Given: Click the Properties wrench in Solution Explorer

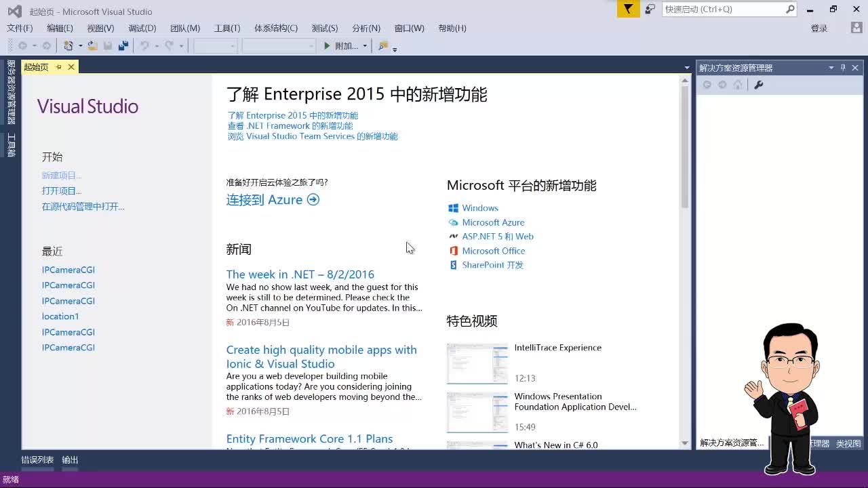Looking at the screenshot, I should (x=759, y=85).
